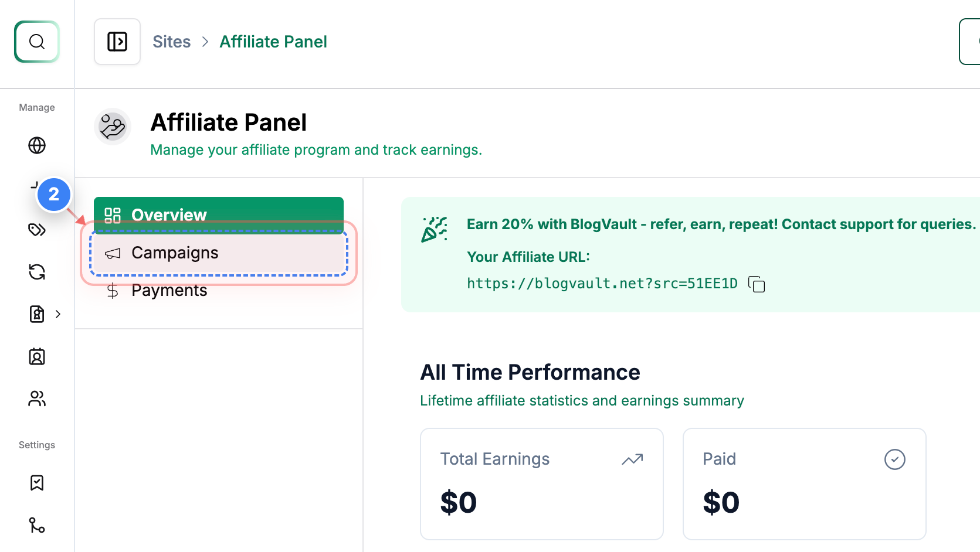Screen dimensions: 980x552
Task: Click the search magnifier icon
Action: [x=37, y=42]
